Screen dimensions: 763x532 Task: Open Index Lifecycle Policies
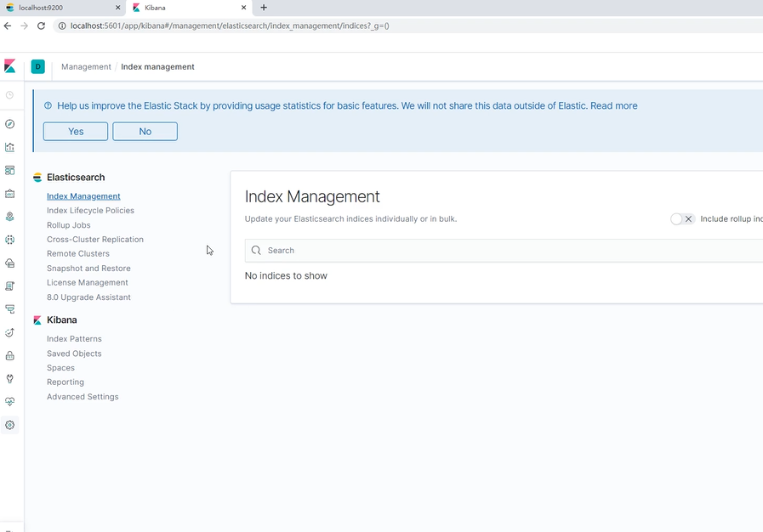[x=90, y=211]
